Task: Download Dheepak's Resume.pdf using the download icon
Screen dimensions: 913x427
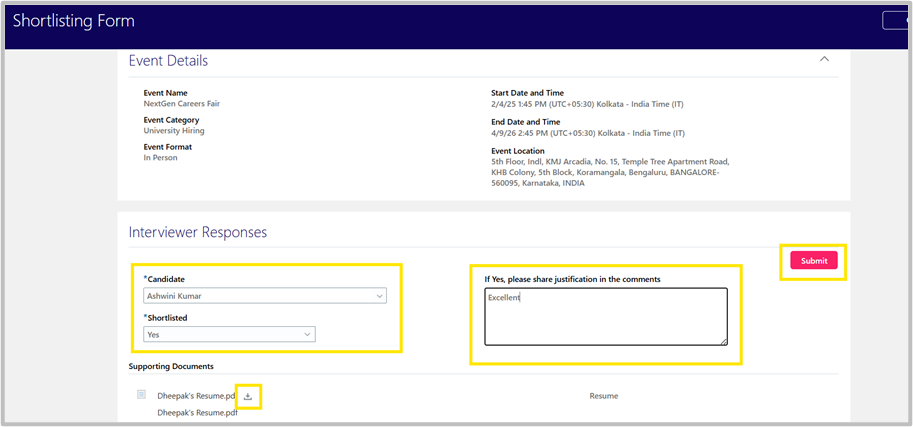Action: tap(248, 397)
